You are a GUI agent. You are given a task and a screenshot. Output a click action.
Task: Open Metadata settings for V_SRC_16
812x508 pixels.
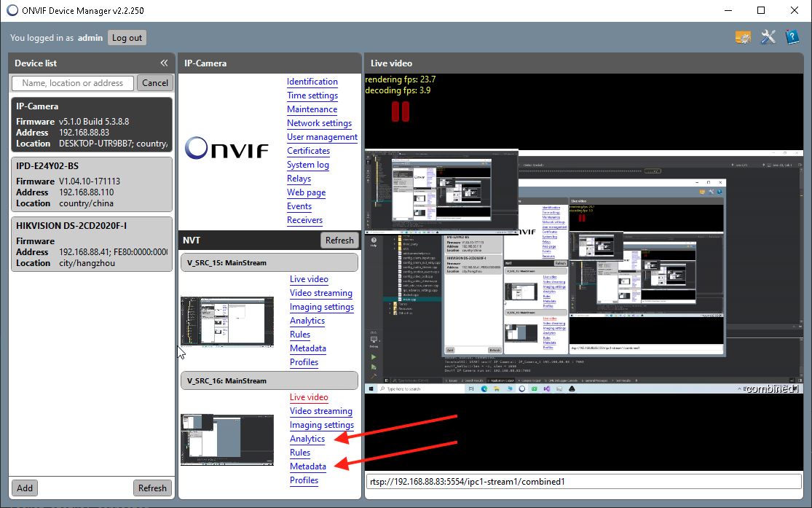pos(307,466)
